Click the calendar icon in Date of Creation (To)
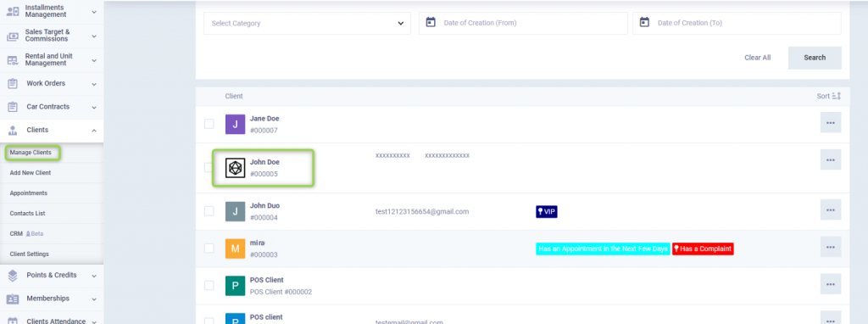The image size is (868, 324). tap(644, 22)
